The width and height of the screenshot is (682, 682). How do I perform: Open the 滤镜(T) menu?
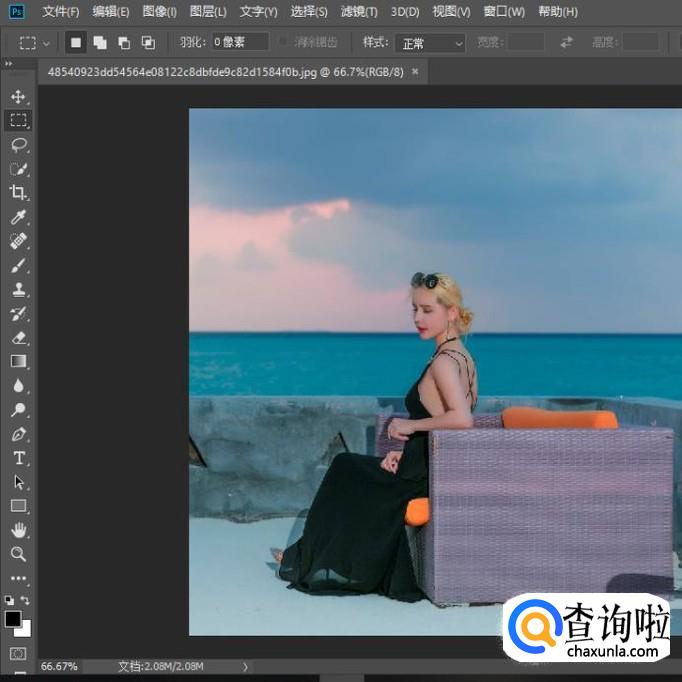click(x=359, y=12)
